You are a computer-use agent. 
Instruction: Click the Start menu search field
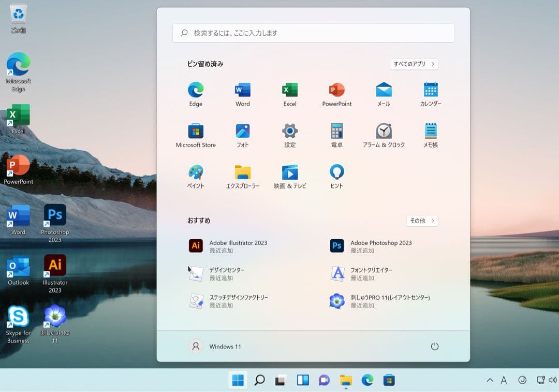pos(313,33)
